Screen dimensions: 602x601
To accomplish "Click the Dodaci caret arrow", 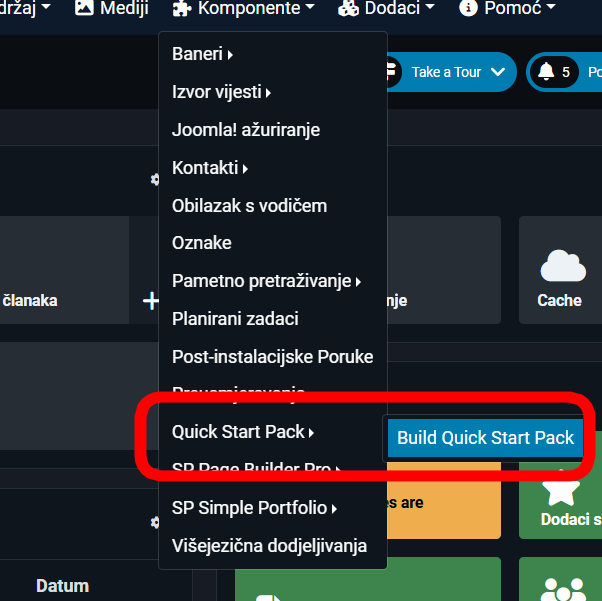I will click(430, 7).
